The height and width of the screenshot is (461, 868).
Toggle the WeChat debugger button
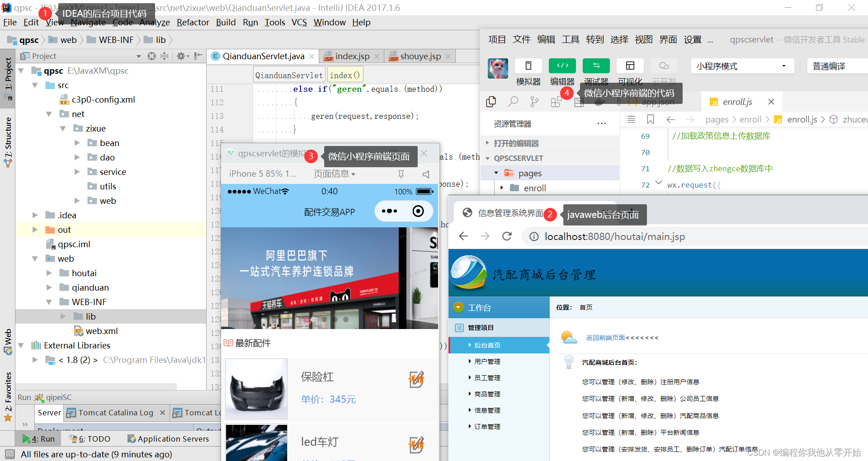click(x=596, y=66)
